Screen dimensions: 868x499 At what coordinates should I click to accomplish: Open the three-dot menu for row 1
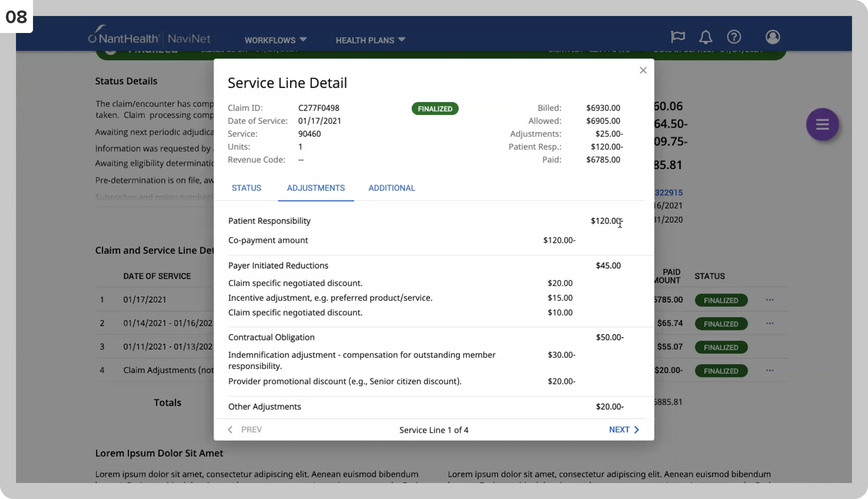click(x=769, y=300)
